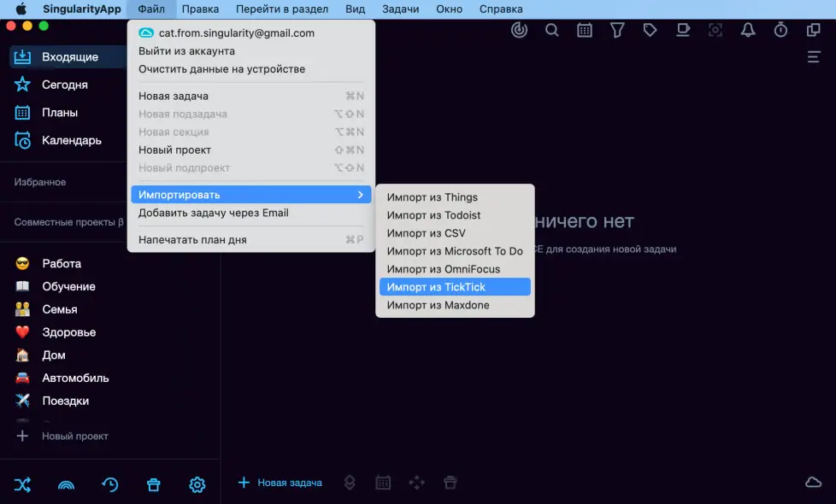Click the cloud sync icon at bottom right
836x504 pixels.
(x=813, y=483)
